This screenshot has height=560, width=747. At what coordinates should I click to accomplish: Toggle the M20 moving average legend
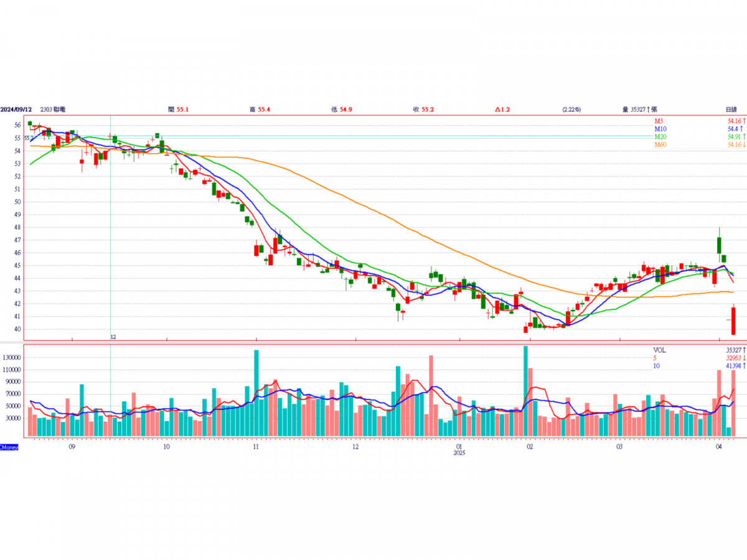tap(660, 137)
